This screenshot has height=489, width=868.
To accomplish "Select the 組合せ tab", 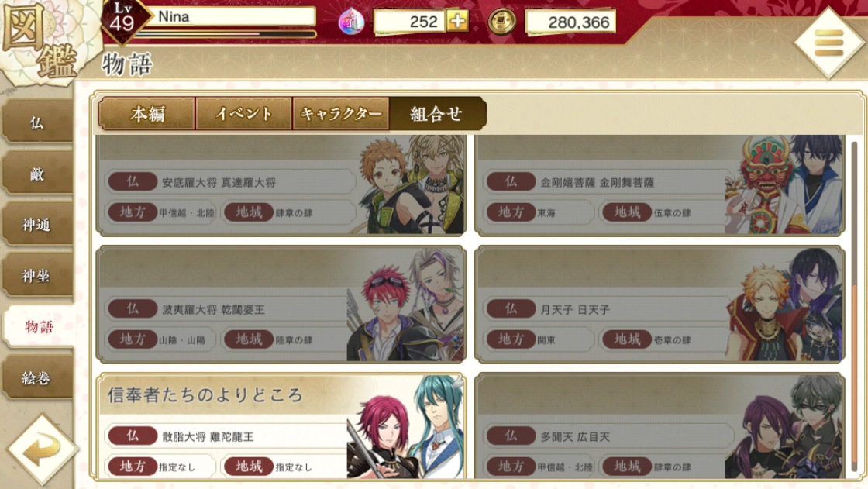I will [437, 113].
